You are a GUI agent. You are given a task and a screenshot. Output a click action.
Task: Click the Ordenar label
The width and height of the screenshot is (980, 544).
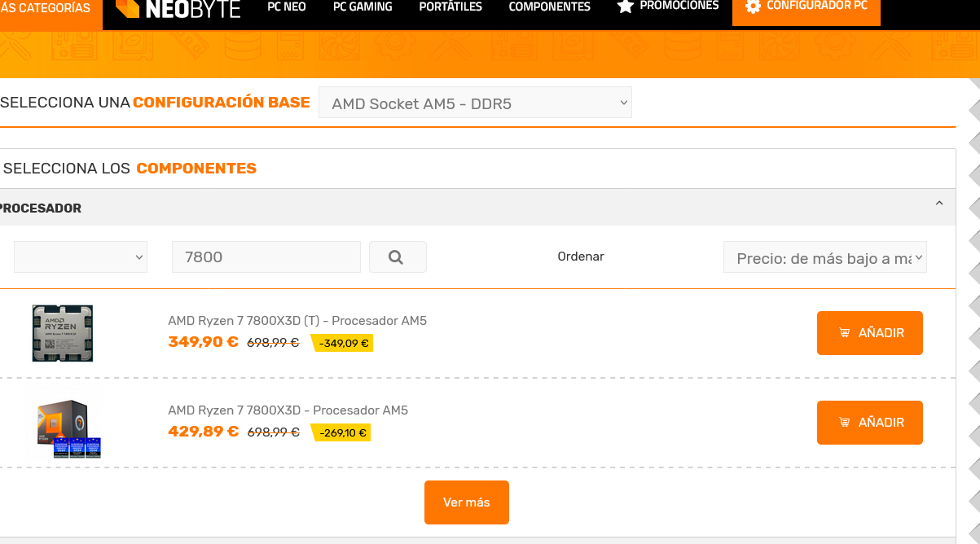[x=581, y=257]
